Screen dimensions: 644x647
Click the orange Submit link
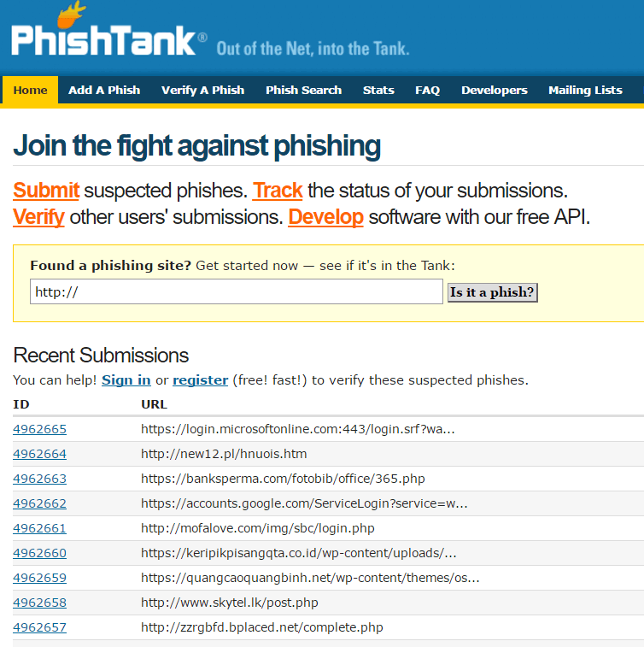(x=46, y=191)
